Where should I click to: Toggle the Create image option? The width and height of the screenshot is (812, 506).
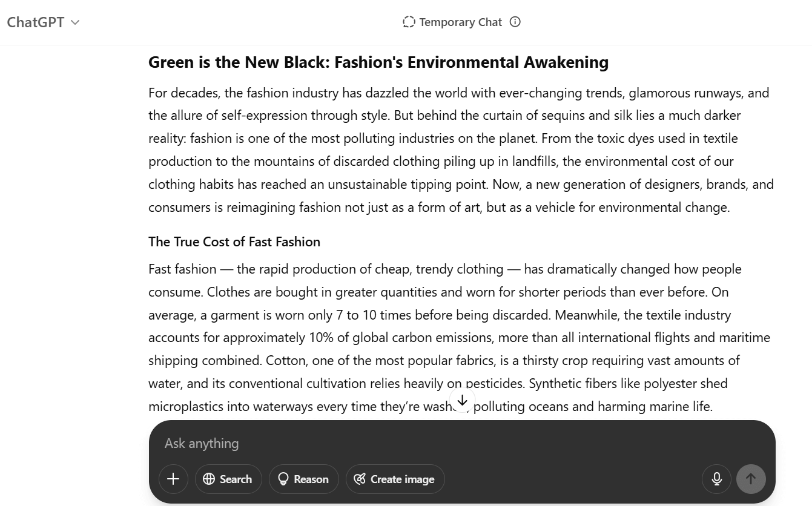[x=395, y=479]
